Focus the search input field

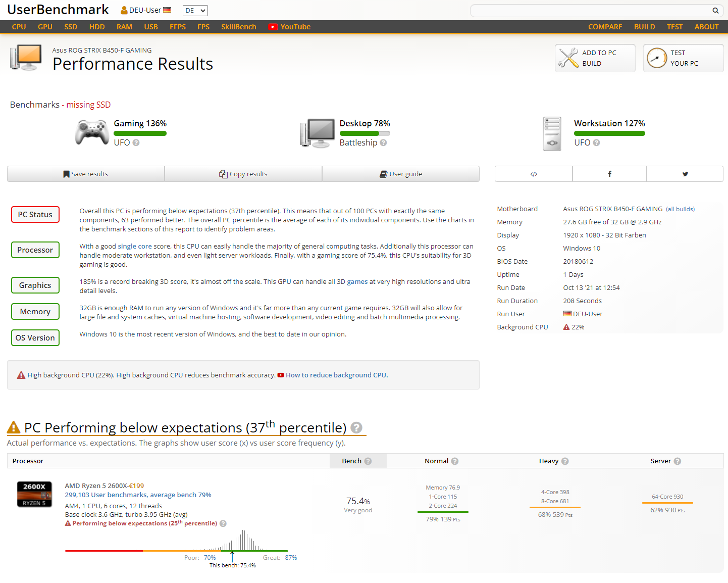pos(591,11)
